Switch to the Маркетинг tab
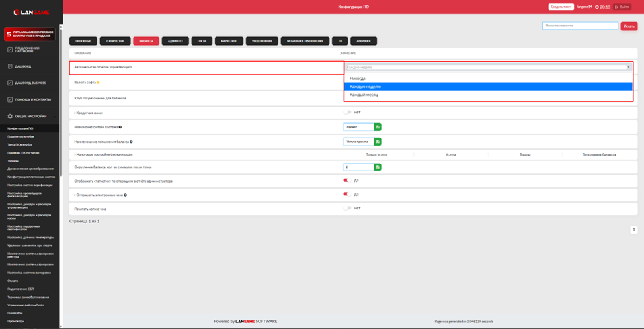This screenshot has width=644, height=329. tap(229, 41)
